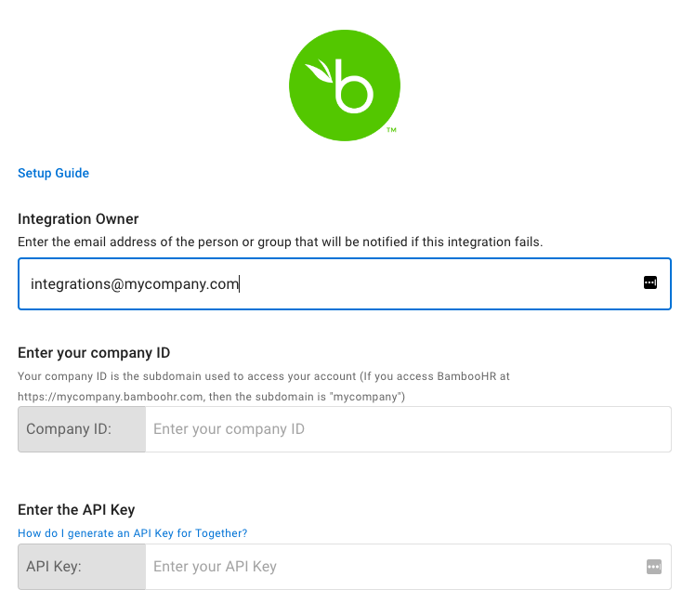Click into the company ID input box
The width and height of the screenshot is (695, 616).
tap(407, 429)
